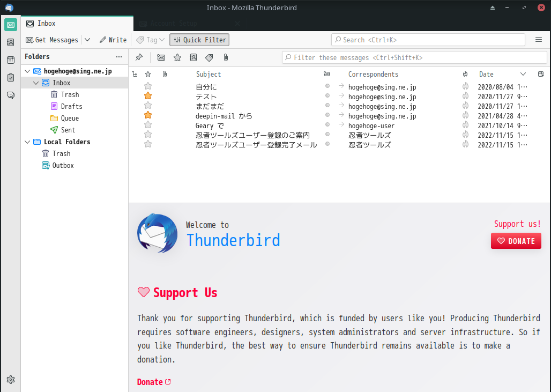Click the Get Messages button
Viewport: 551px width, 392px height.
pyautogui.click(x=52, y=40)
